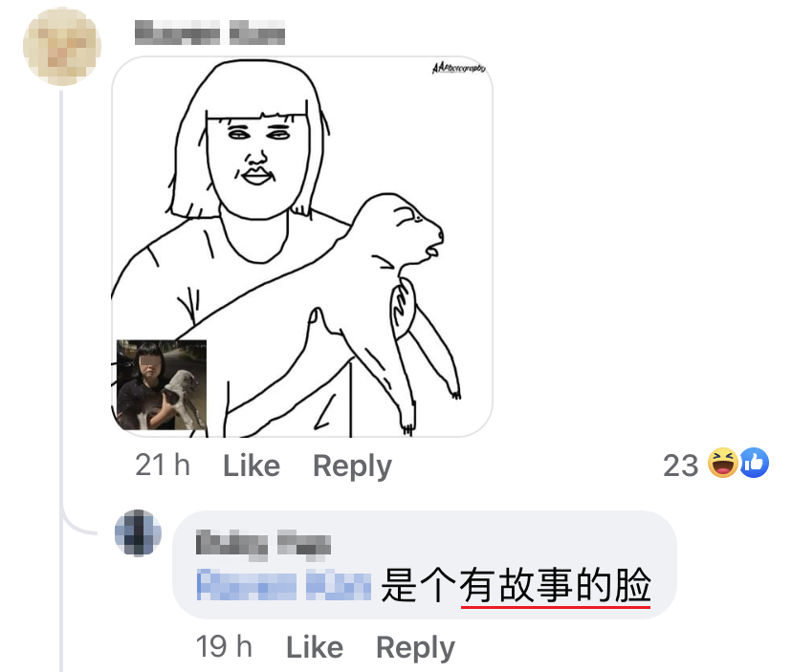Open the top commenter's blurred name link
The width and height of the screenshot is (792, 672).
209,33
